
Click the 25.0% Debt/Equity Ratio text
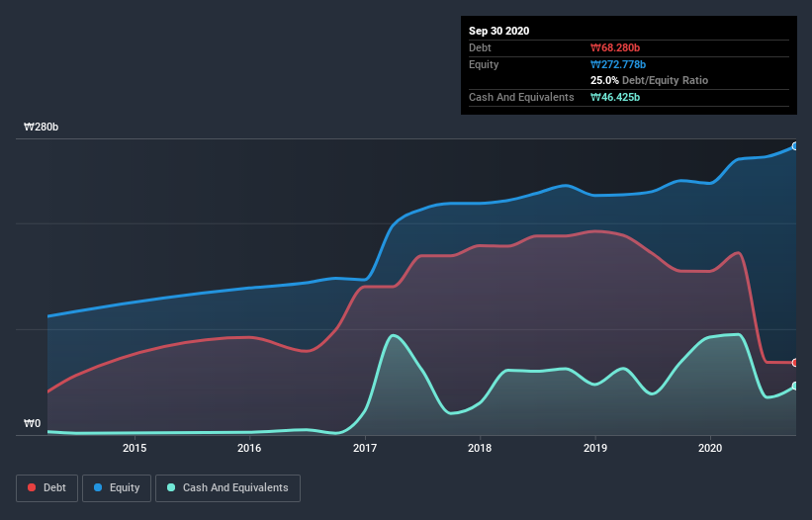(649, 80)
